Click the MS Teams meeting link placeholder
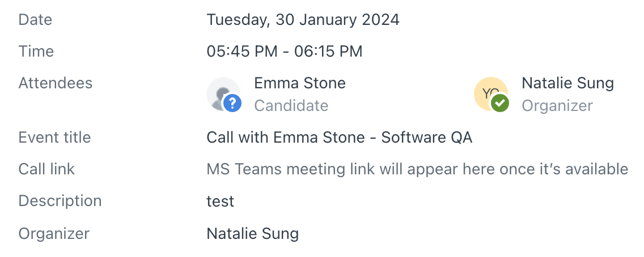Image resolution: width=644 pixels, height=257 pixels. [417, 169]
